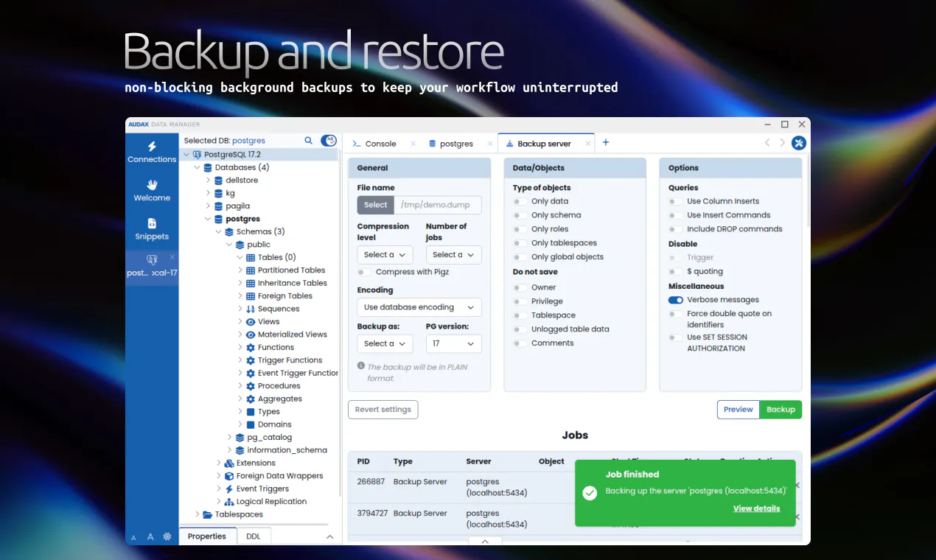Select the PostgreSQL elephant connection icon in sidebar
Screen dimensions: 936x560
pyautogui.click(x=152, y=259)
